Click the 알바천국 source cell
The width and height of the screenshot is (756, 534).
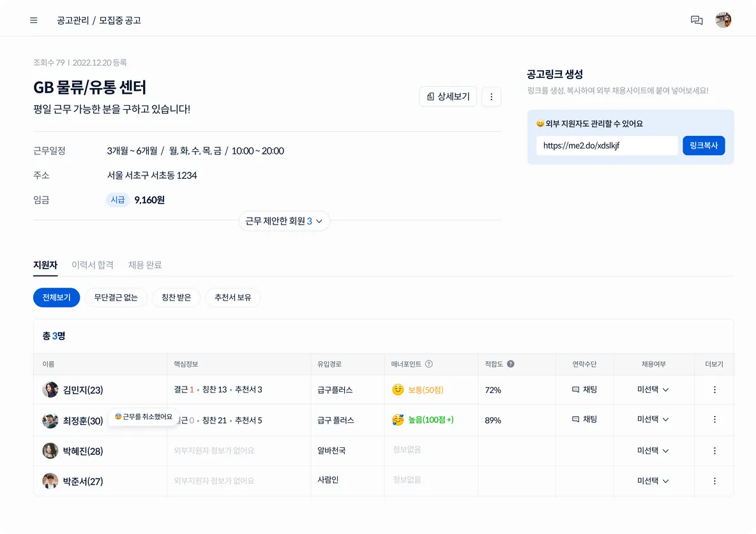[331, 450]
